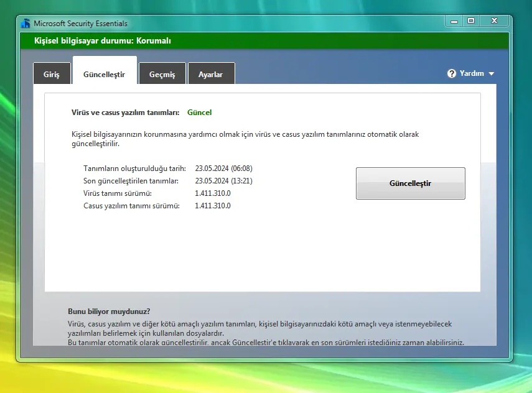This screenshot has height=393, width=532.
Task: Open the Ayarlar tab
Action: point(211,73)
